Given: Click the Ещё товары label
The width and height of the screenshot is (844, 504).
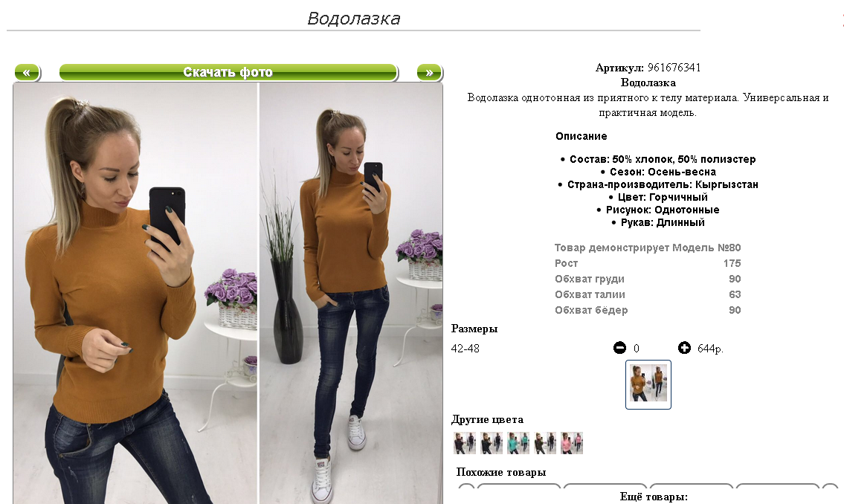Looking at the screenshot, I should (x=654, y=497).
